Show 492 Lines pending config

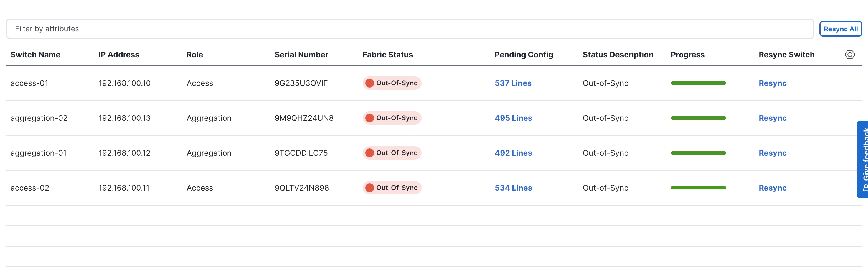[x=513, y=153]
